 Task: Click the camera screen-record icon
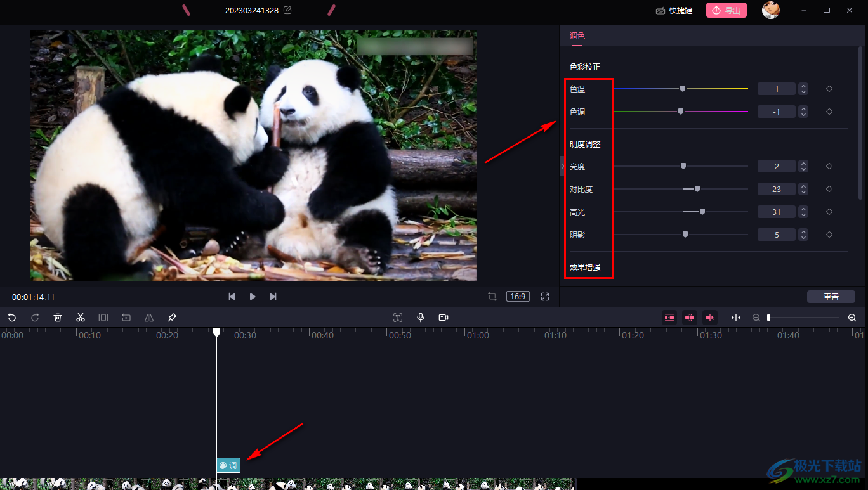click(x=444, y=318)
